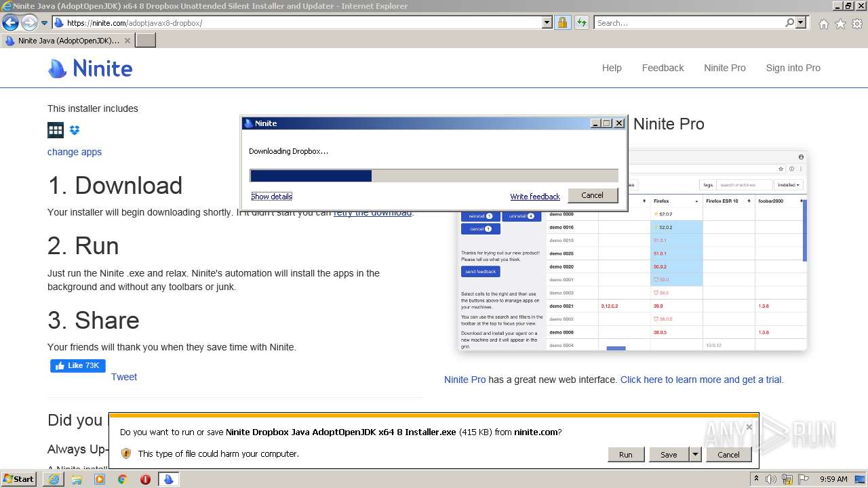Click the Downloading Dropbox progress bar
The height and width of the screenshot is (488, 868).
point(434,176)
